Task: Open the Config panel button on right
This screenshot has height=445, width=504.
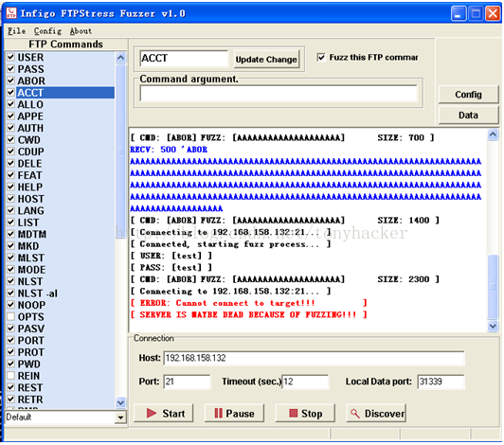Action: 468,95
